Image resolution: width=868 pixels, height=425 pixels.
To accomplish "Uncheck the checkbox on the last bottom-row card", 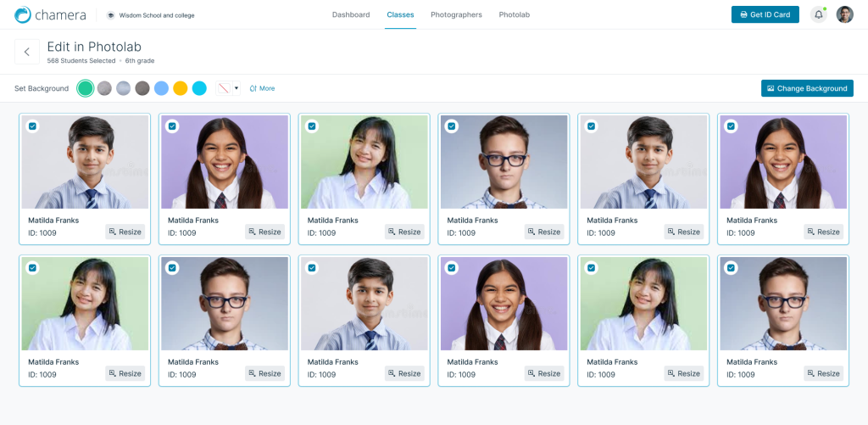I will click(731, 268).
